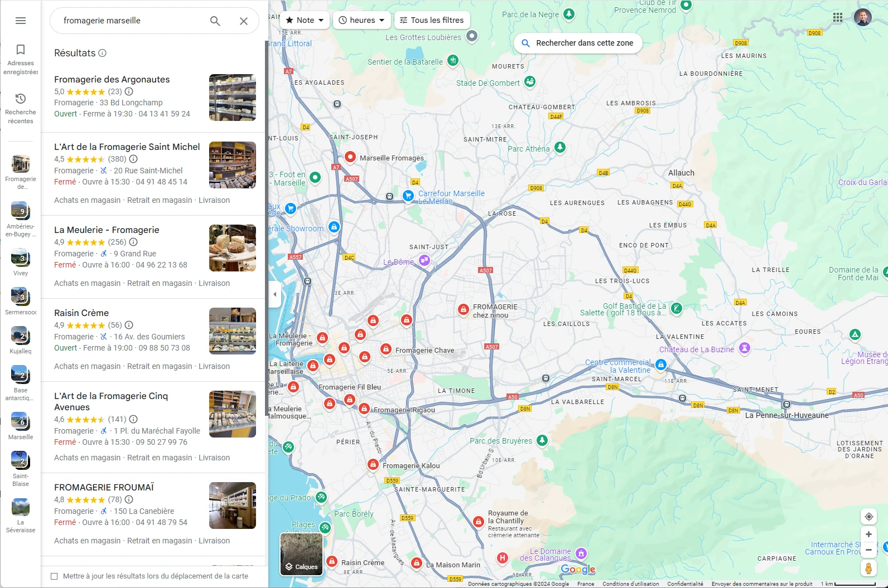Clear the search with the X icon
Image resolution: width=888 pixels, height=588 pixels.
pos(244,21)
